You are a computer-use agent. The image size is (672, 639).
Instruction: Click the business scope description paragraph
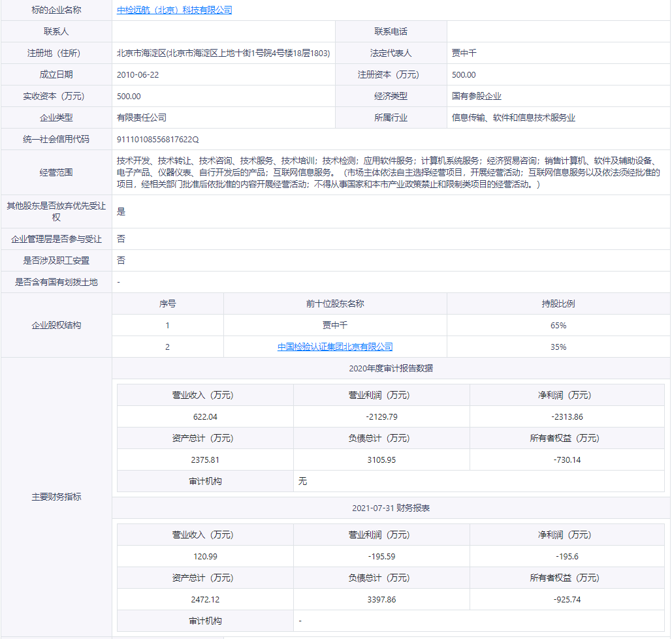coord(389,172)
